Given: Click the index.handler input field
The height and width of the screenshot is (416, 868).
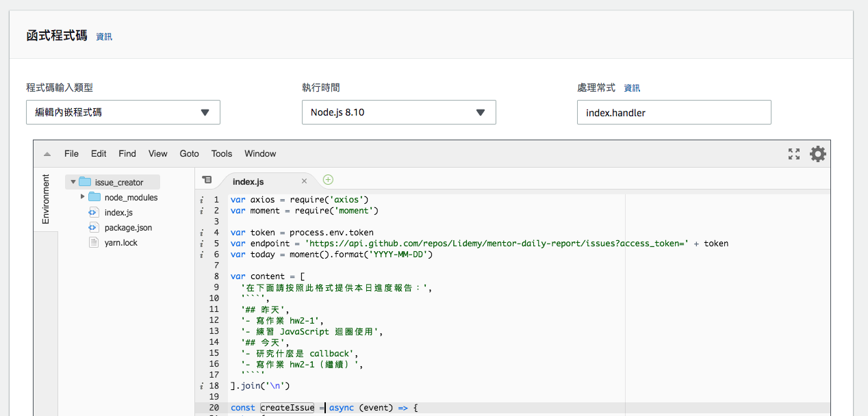Looking at the screenshot, I should tap(674, 112).
